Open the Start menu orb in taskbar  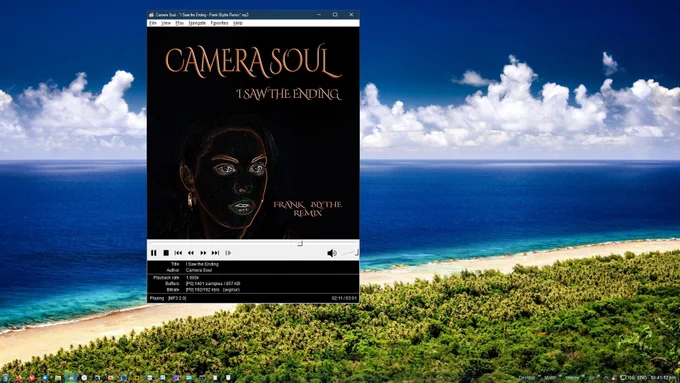pos(6,378)
